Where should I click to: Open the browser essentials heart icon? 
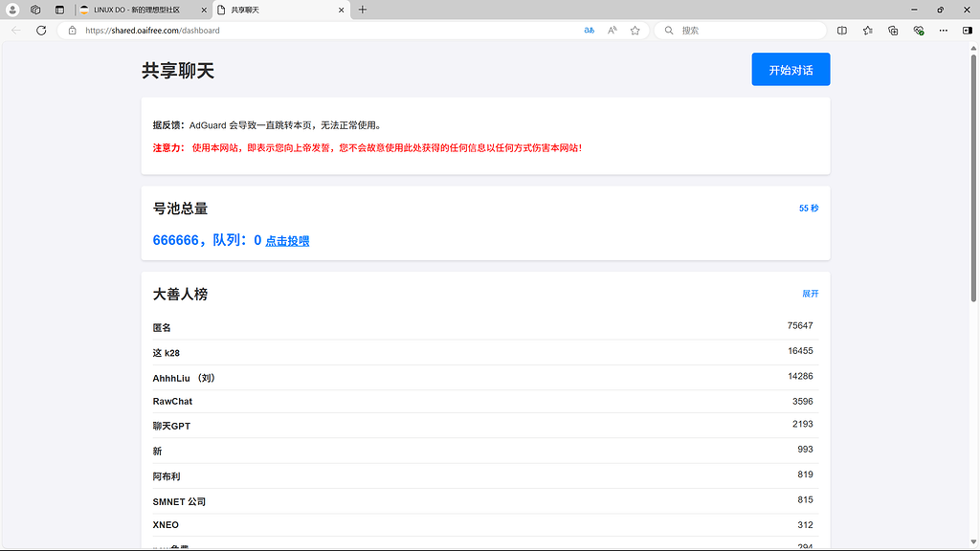[x=918, y=30]
